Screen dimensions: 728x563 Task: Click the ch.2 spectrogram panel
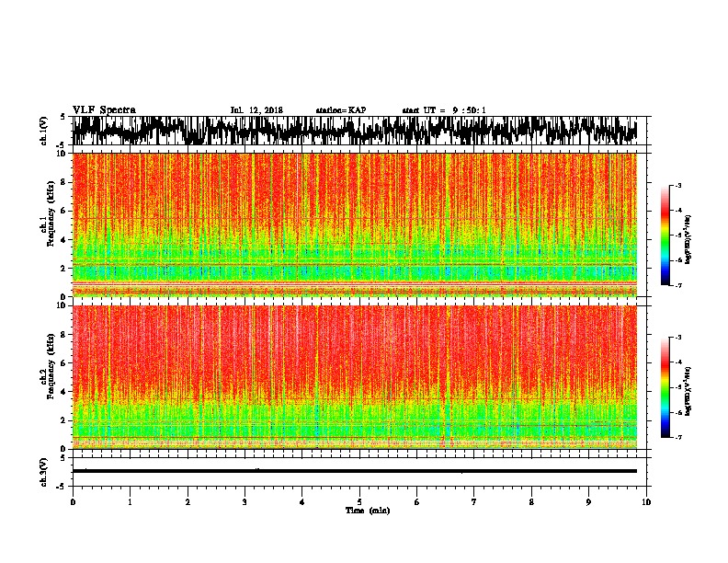355,377
